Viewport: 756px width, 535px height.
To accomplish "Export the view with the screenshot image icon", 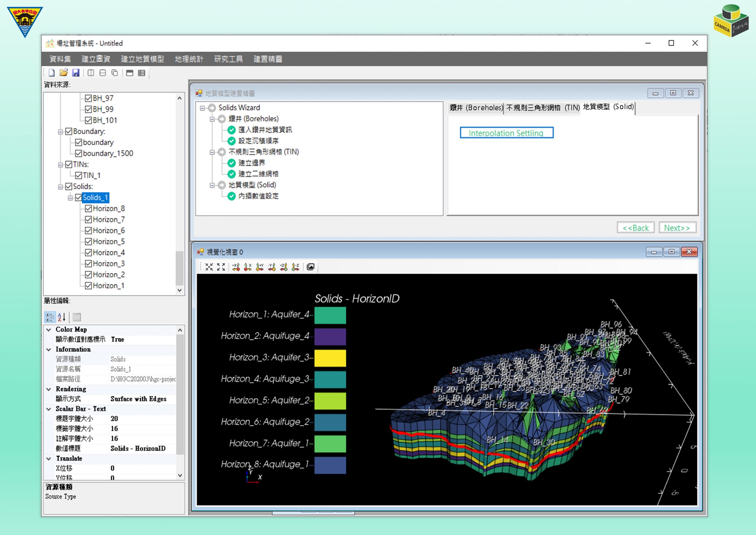I will (310, 267).
